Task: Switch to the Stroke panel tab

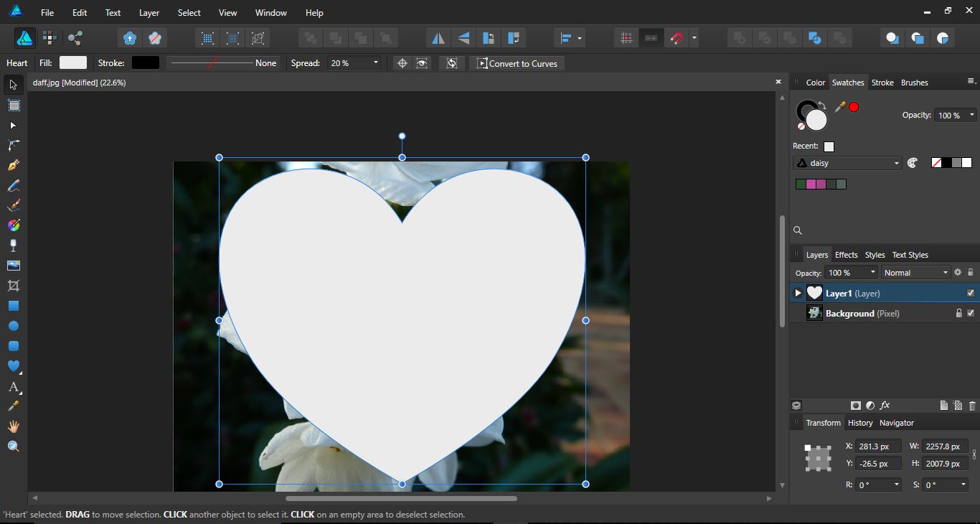Action: click(882, 83)
